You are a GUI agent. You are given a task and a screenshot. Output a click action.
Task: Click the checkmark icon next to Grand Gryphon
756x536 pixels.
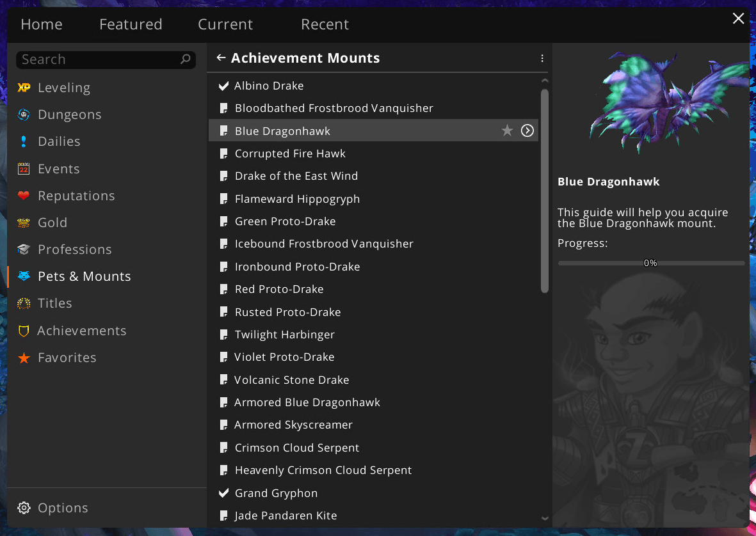[x=223, y=493]
